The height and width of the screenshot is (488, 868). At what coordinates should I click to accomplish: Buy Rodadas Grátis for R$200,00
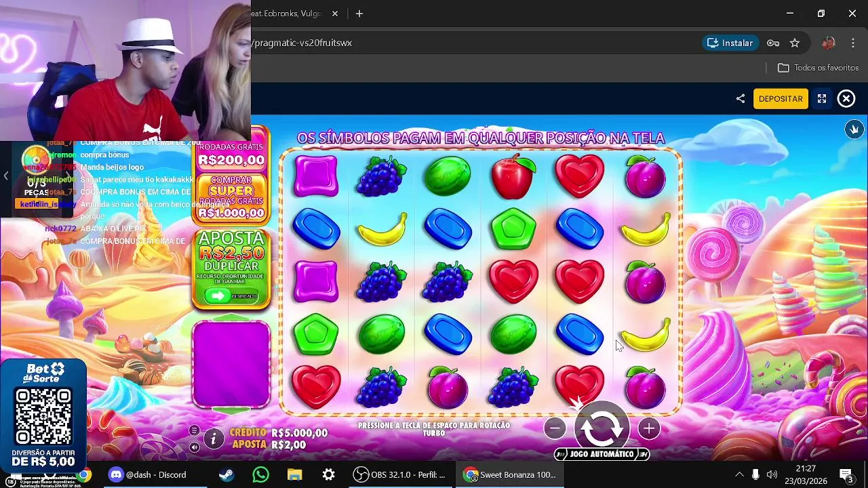(x=231, y=154)
